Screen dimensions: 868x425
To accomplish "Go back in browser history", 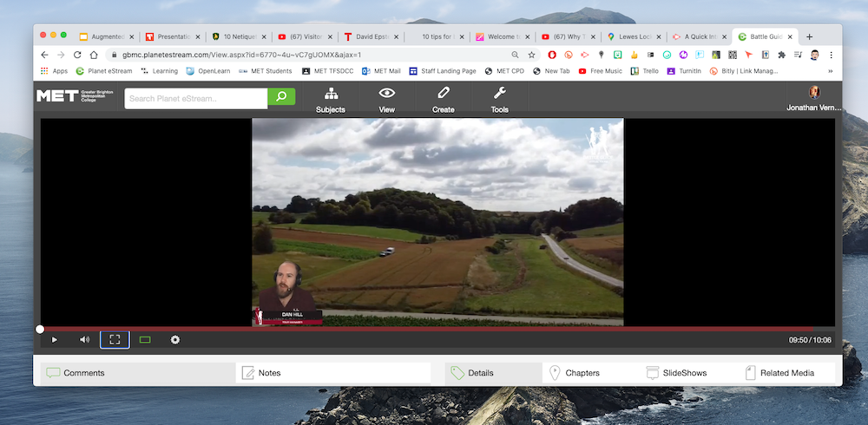I will 45,55.
